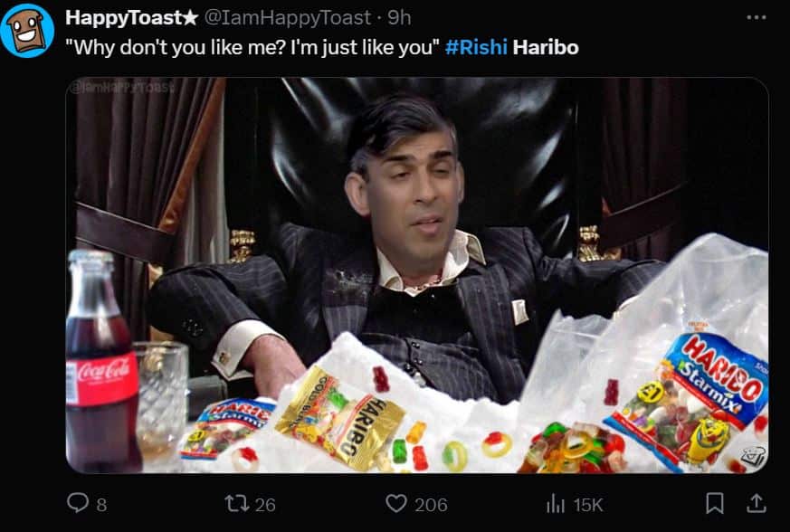
Task: Click the HappyToast display name
Action: 122,17
